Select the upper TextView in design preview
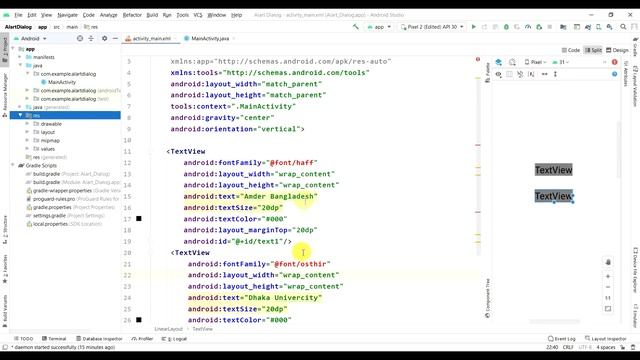The width and height of the screenshot is (640, 360). (554, 170)
